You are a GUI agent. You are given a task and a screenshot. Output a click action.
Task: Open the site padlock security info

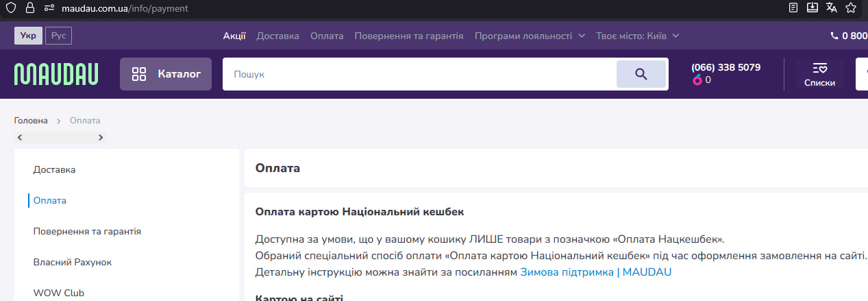click(29, 8)
